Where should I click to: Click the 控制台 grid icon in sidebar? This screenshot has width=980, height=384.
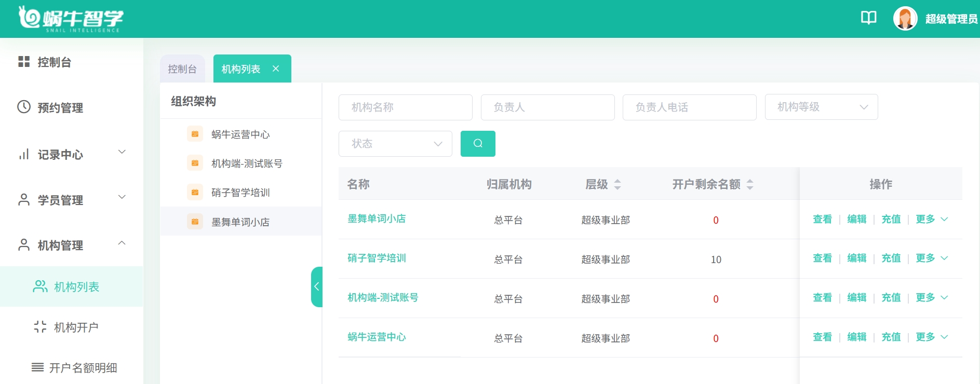tap(24, 62)
